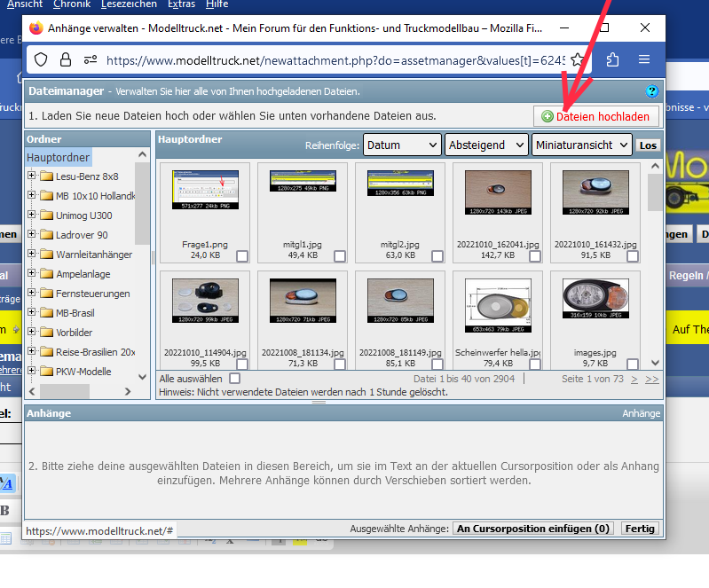This screenshot has width=709, height=588.
Task: Tick the checkbox for mitgl1.jpg
Action: [340, 256]
